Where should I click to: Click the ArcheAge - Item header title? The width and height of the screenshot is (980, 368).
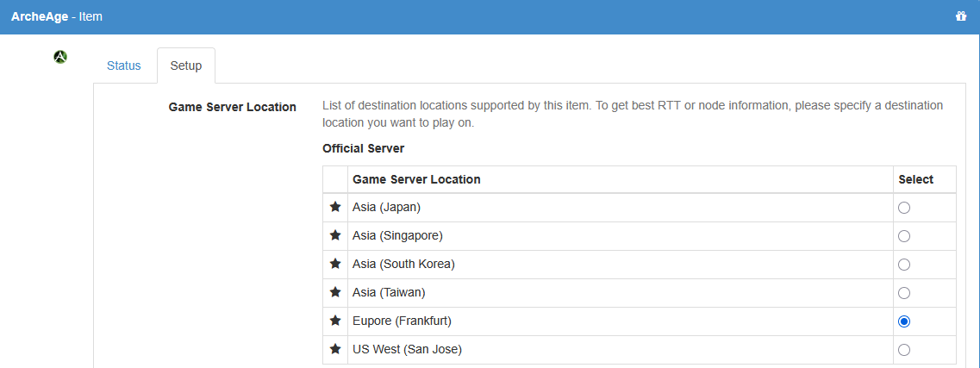[57, 17]
